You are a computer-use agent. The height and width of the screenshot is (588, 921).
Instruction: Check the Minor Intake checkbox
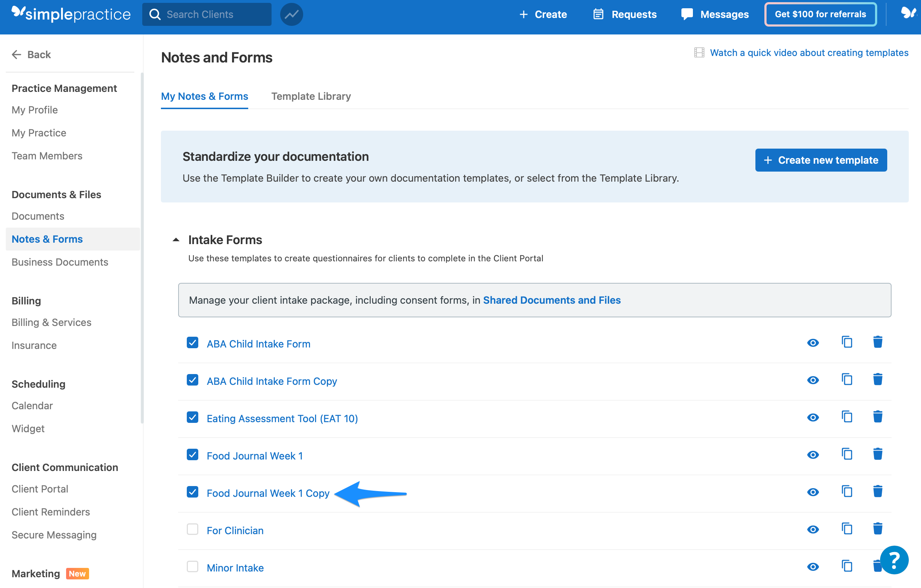point(193,567)
